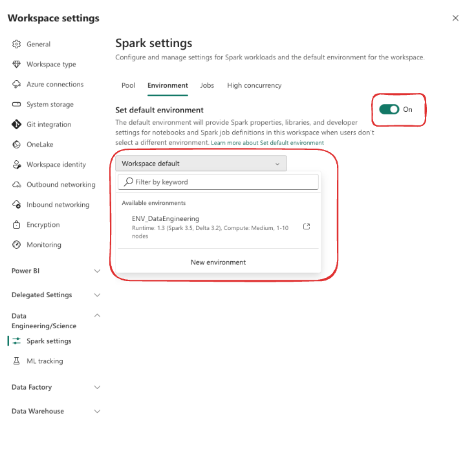Expand the Workspace default dropdown
The width and height of the screenshot is (476, 451).
click(201, 163)
